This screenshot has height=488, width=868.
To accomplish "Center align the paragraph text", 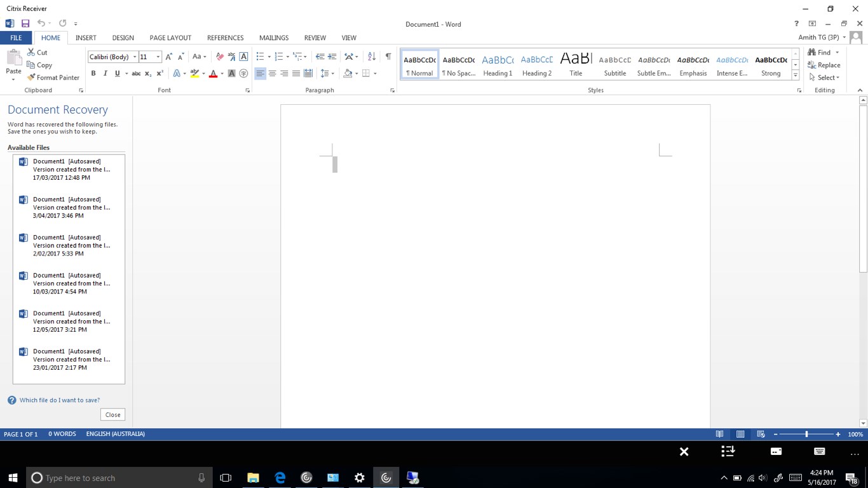I will point(273,73).
